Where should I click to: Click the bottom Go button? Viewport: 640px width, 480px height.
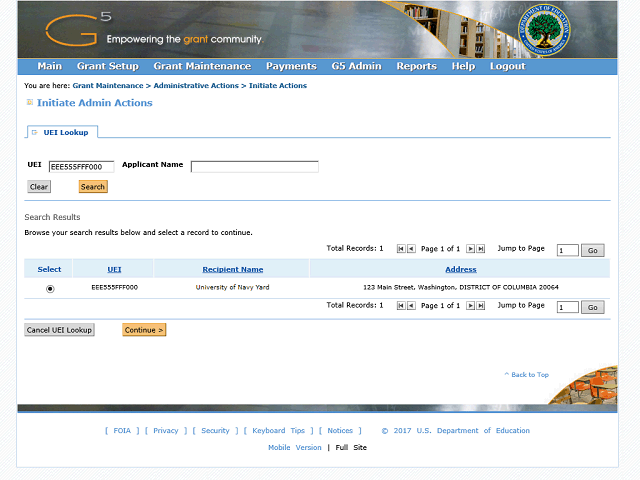tap(593, 307)
